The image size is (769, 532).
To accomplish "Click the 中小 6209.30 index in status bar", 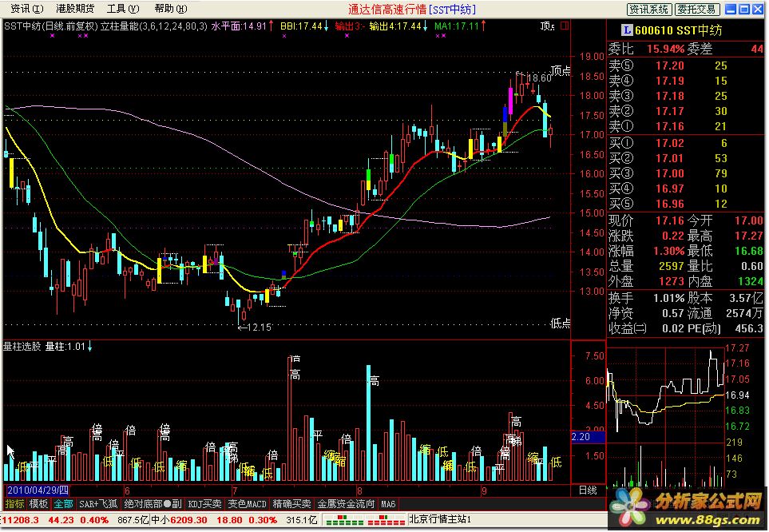I will pyautogui.click(x=179, y=520).
